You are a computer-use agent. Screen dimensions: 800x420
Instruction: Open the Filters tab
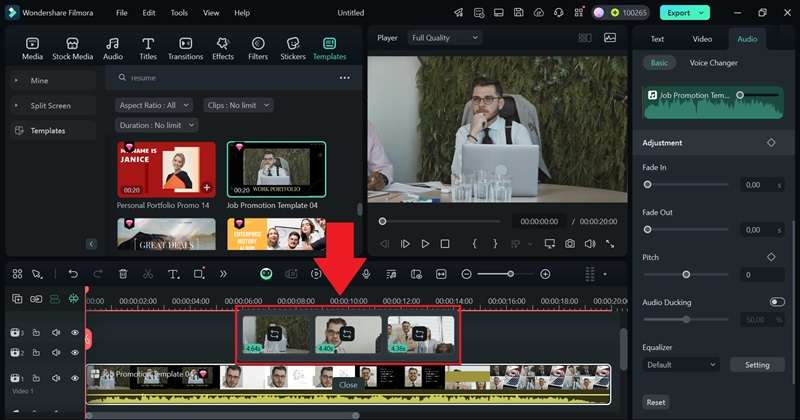[258, 49]
